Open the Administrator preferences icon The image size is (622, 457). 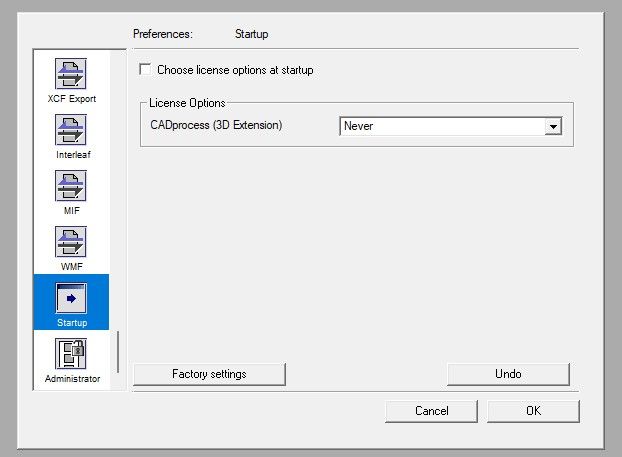tap(70, 354)
